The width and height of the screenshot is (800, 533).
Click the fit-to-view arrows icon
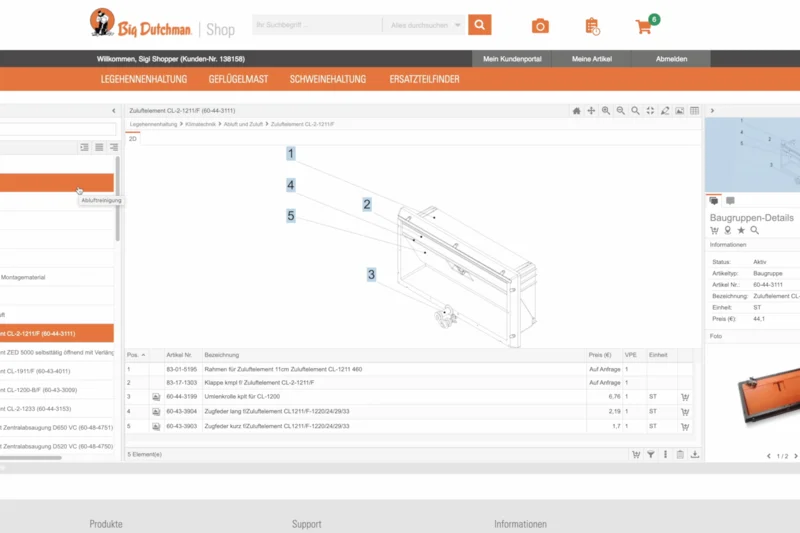point(650,111)
